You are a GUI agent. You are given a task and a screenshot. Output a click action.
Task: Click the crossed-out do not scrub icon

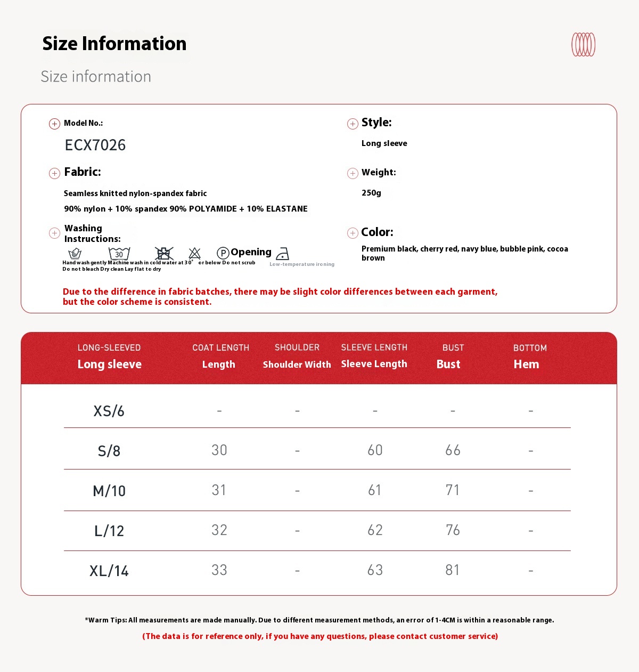[164, 253]
